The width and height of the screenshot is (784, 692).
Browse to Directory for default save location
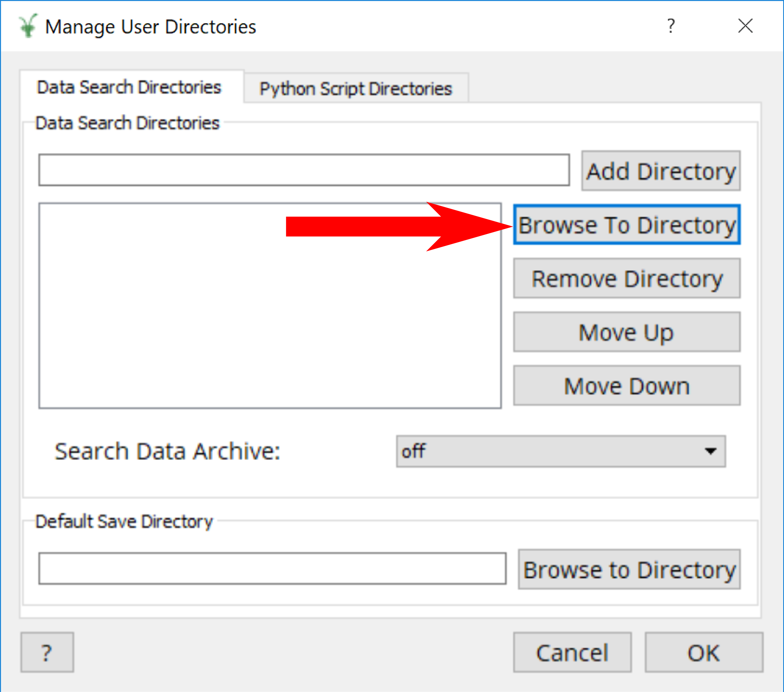(x=629, y=569)
